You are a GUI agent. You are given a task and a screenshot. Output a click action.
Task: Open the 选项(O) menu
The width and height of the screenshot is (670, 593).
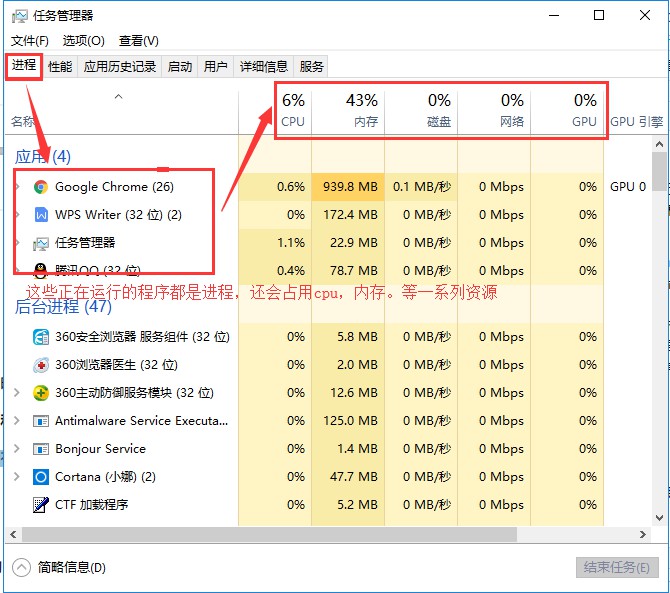click(x=83, y=41)
